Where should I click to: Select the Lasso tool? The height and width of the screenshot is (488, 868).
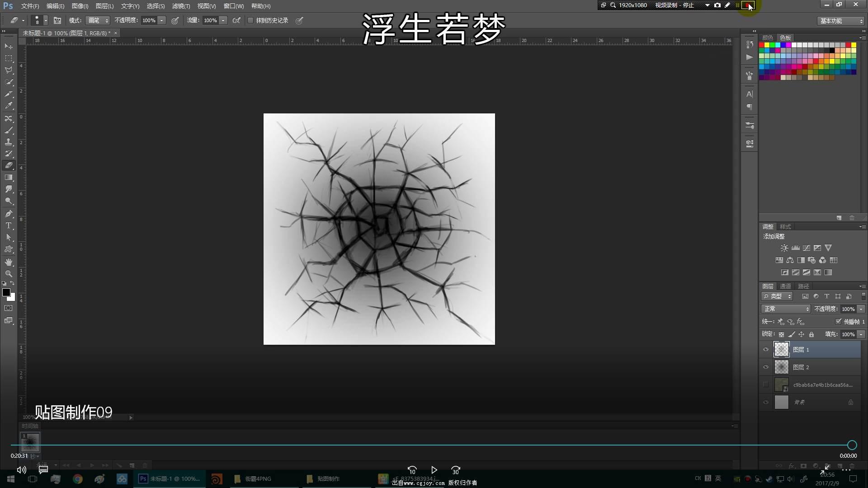tap(9, 70)
